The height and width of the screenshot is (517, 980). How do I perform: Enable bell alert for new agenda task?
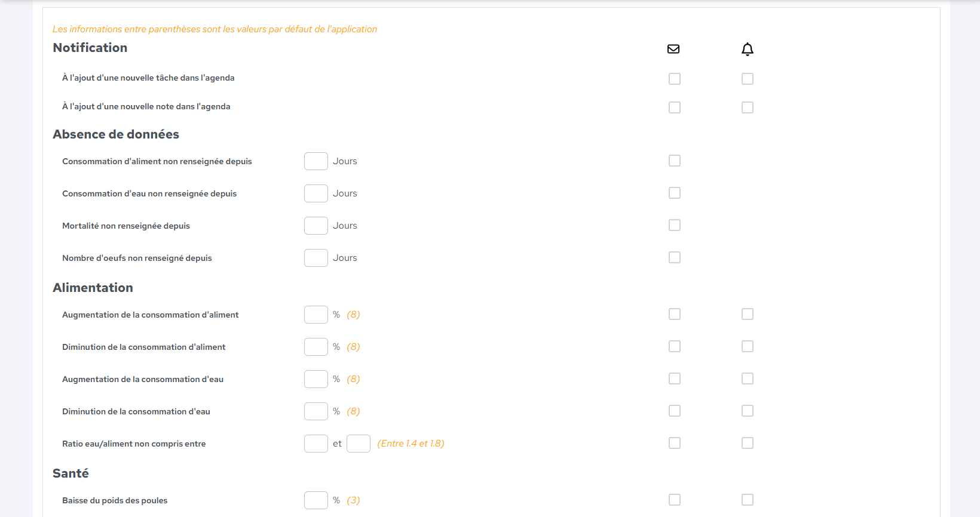[x=748, y=79]
